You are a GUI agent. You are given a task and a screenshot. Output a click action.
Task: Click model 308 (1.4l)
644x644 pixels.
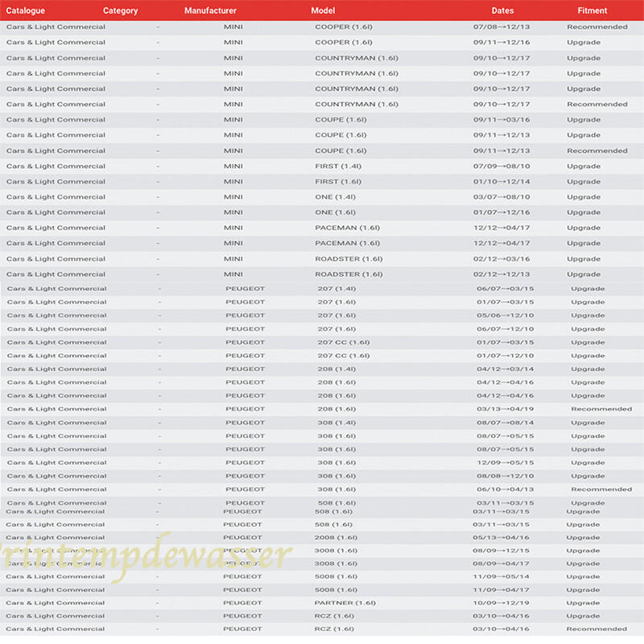336,423
